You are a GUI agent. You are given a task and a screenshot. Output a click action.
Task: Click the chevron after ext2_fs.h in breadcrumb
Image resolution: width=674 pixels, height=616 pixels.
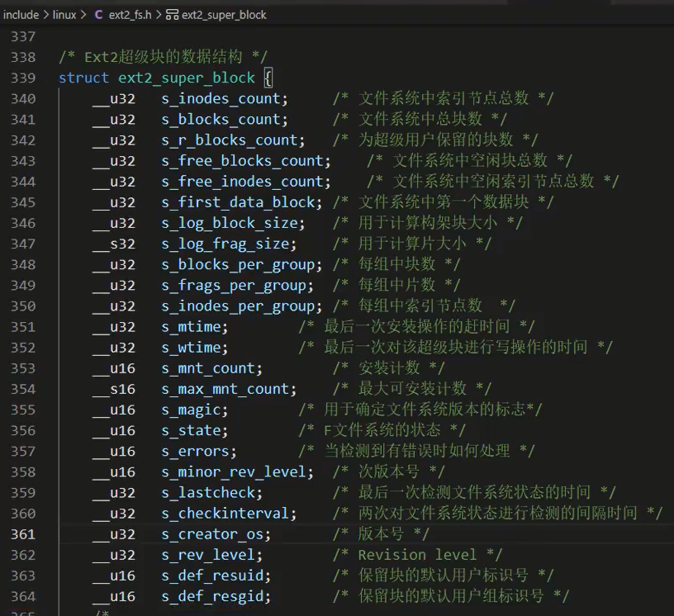[159, 14]
